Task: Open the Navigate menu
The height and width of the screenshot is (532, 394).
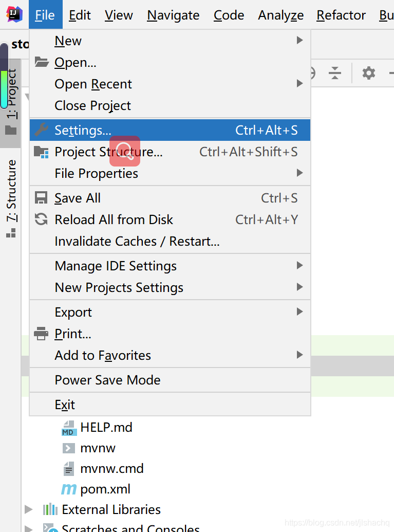Action: (173, 15)
